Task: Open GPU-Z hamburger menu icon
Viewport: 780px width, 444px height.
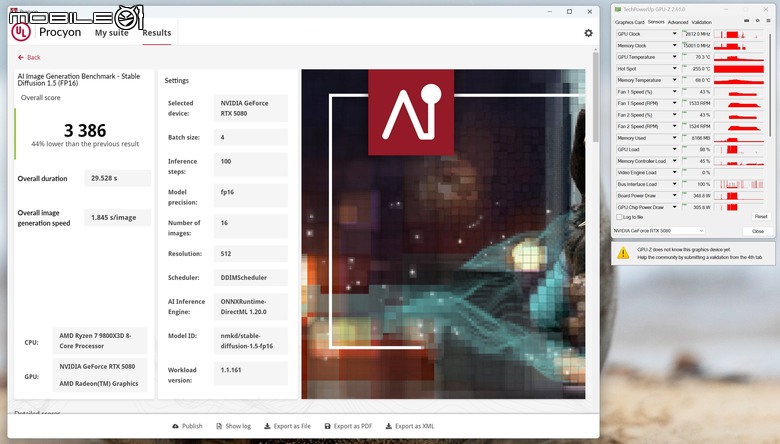Action: click(769, 21)
